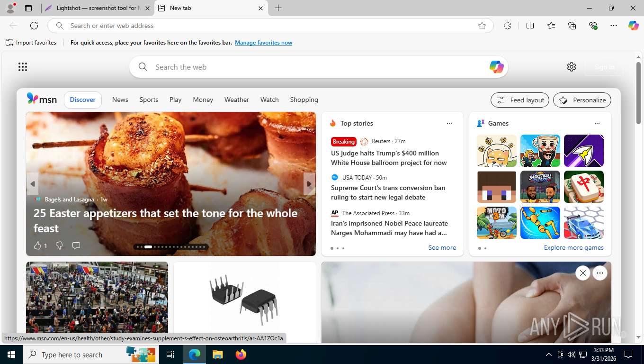
Task: Open the Money tab
Action: click(203, 100)
